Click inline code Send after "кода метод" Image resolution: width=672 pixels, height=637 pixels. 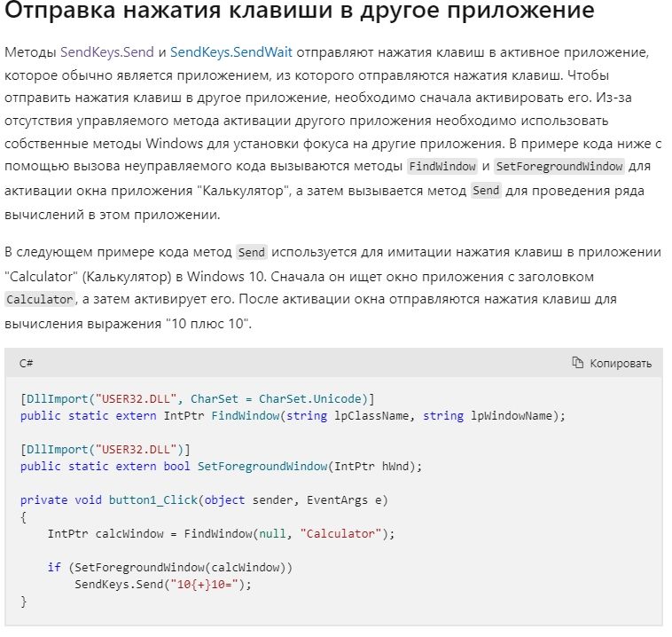(x=252, y=252)
